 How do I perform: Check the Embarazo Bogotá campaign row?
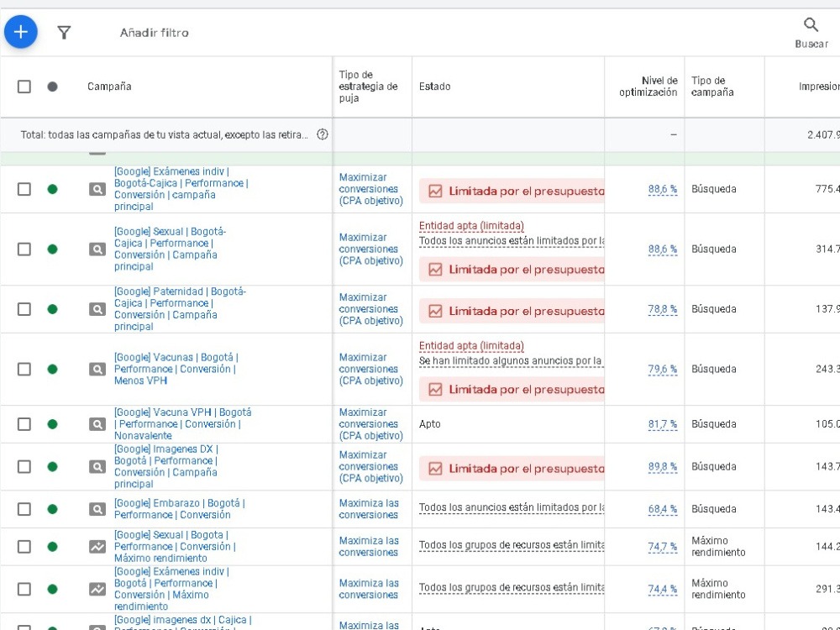24,509
